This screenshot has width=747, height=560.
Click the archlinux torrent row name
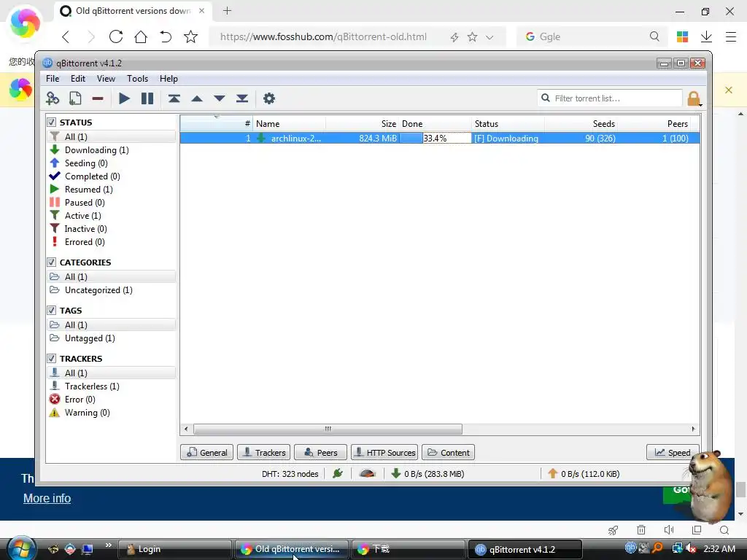296,138
